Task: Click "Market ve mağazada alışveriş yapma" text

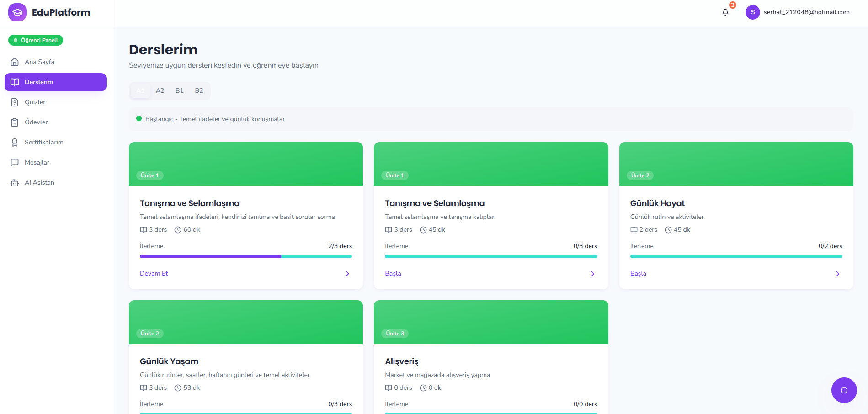Action: point(437,375)
